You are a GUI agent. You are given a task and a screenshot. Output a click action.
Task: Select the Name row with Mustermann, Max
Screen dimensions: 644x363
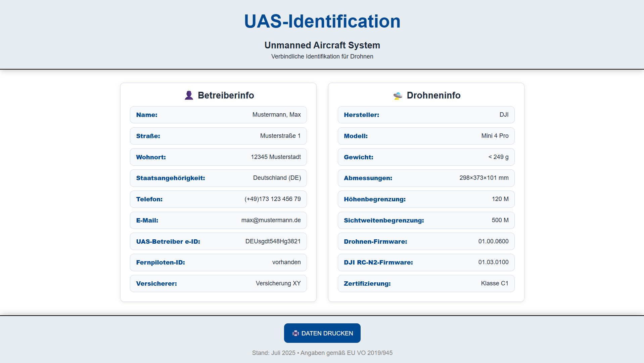218,115
